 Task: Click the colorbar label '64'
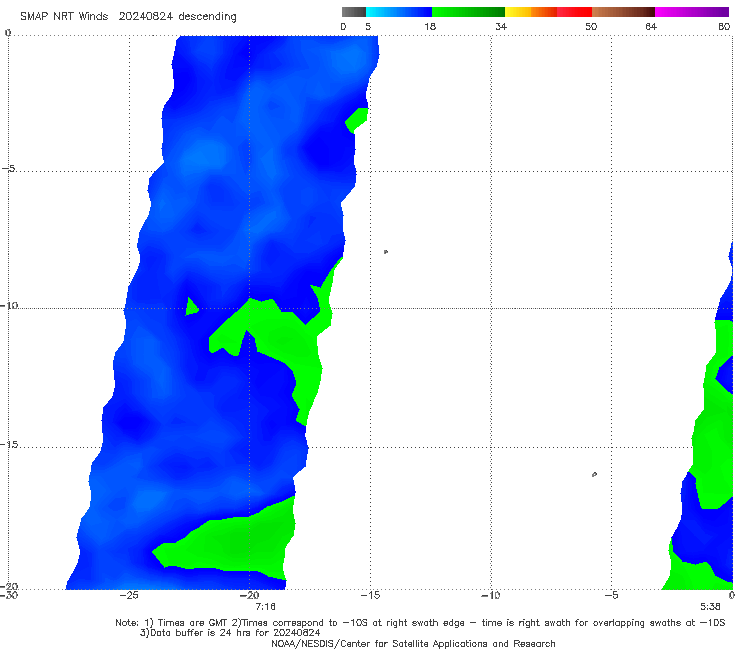(651, 26)
